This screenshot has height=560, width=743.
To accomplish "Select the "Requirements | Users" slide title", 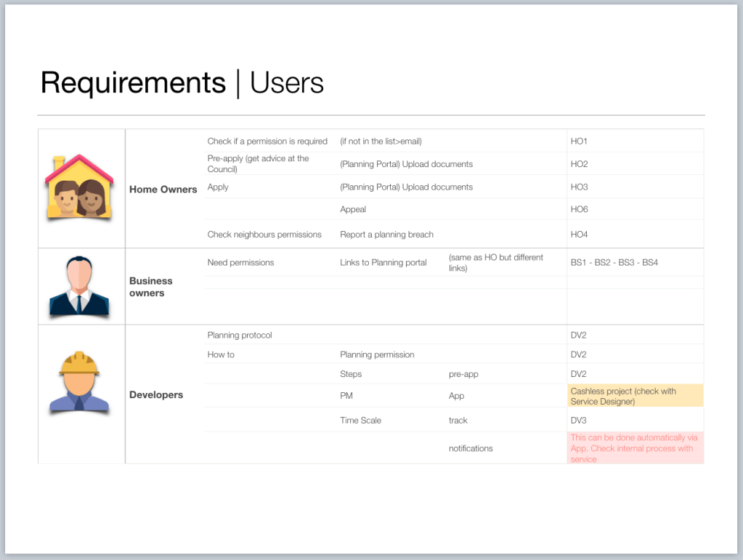I will click(x=182, y=83).
